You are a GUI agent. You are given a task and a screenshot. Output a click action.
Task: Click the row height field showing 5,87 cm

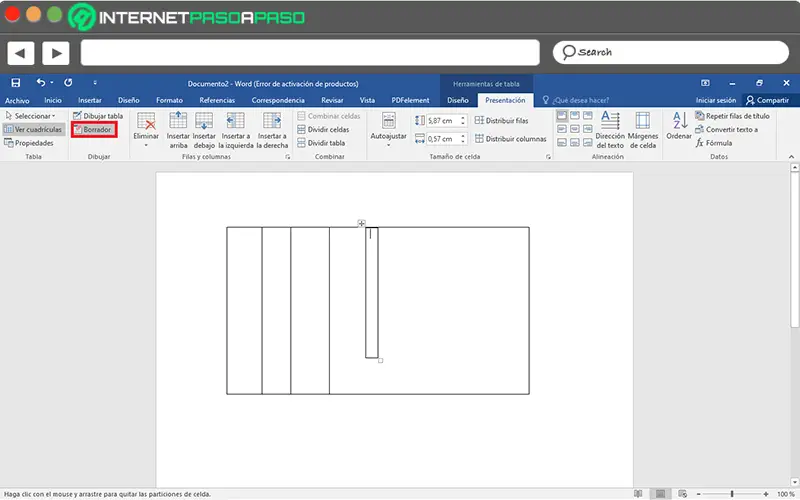(443, 120)
